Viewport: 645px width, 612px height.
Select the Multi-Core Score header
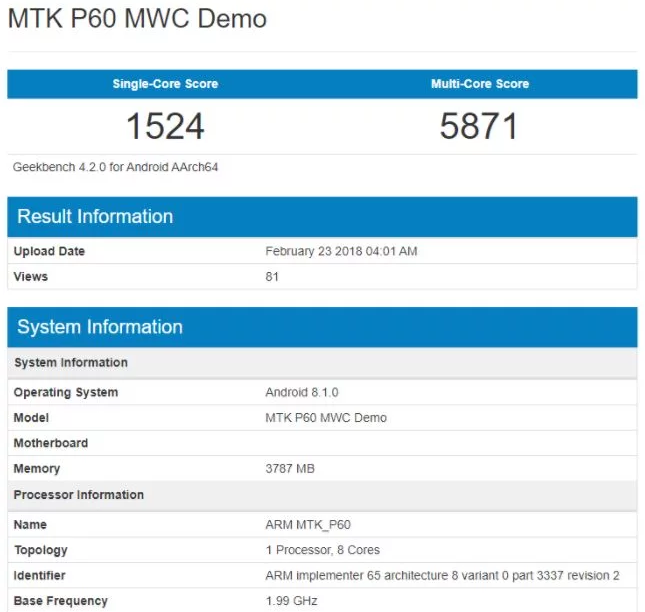pyautogui.click(x=480, y=84)
